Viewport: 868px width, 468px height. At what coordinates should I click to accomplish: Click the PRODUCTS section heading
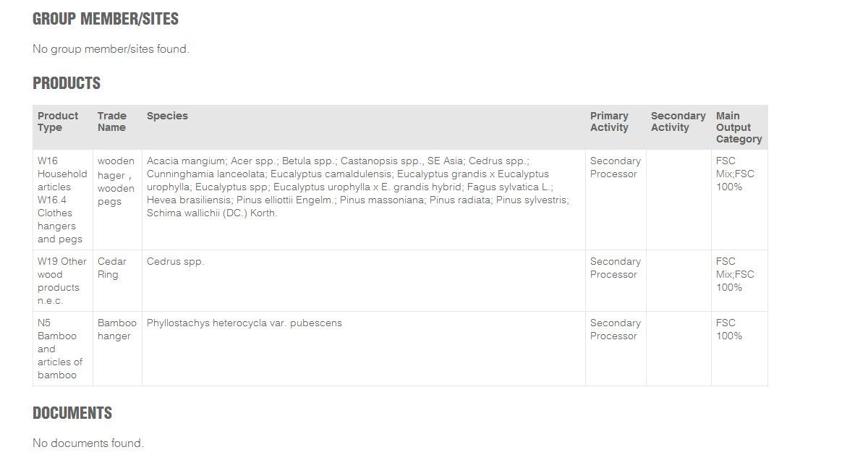point(67,84)
